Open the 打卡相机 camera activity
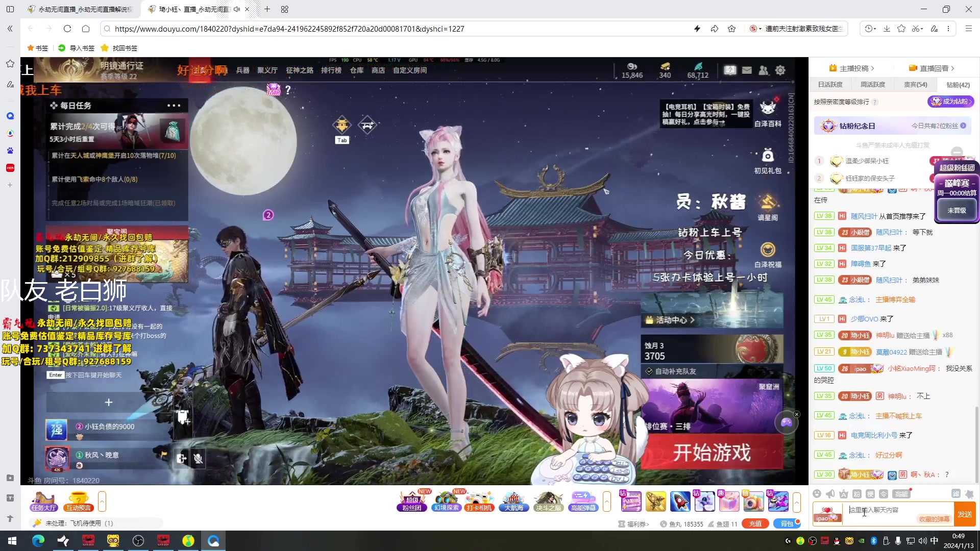Viewport: 980px width, 551px height. 479,501
